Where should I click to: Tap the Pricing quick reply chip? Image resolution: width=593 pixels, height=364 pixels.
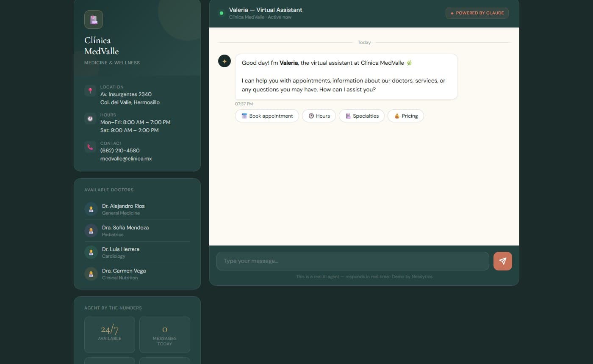tap(406, 116)
